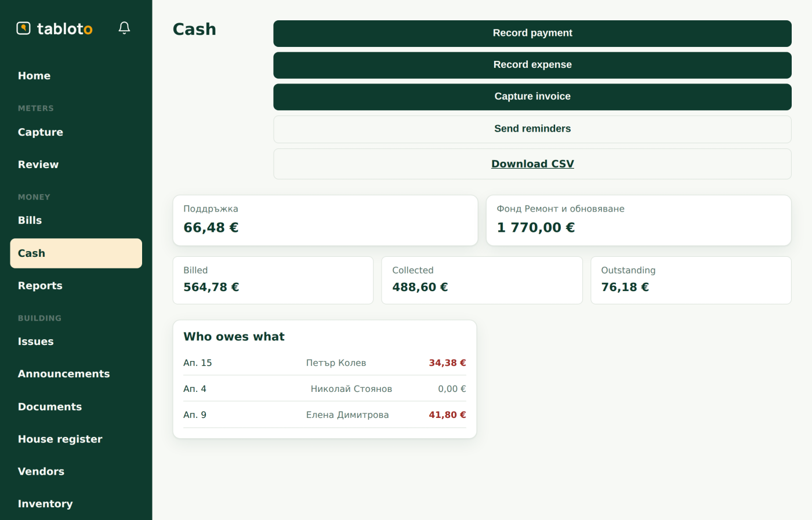Select Cash in sidebar
812x520 pixels.
(x=76, y=253)
